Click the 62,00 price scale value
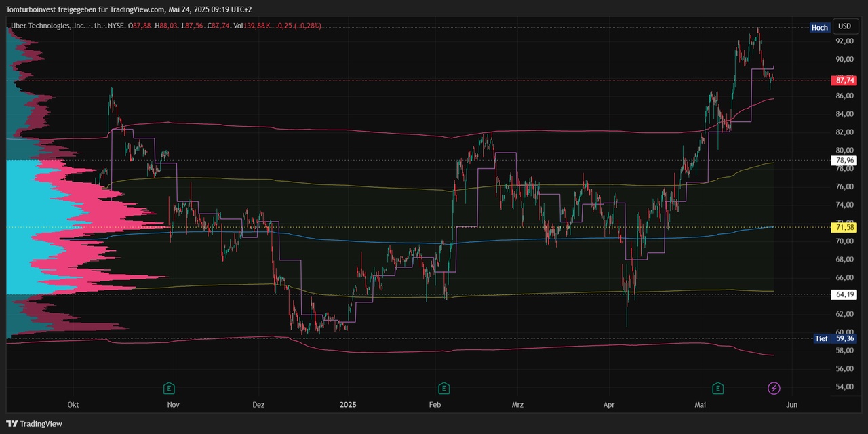Viewport: 868px width, 434px height. (844, 314)
